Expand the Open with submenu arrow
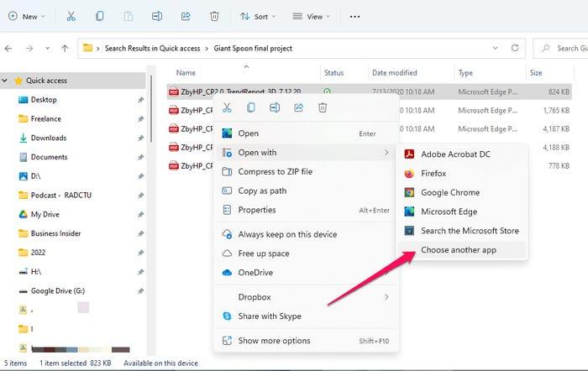This screenshot has width=588, height=371. tap(386, 153)
